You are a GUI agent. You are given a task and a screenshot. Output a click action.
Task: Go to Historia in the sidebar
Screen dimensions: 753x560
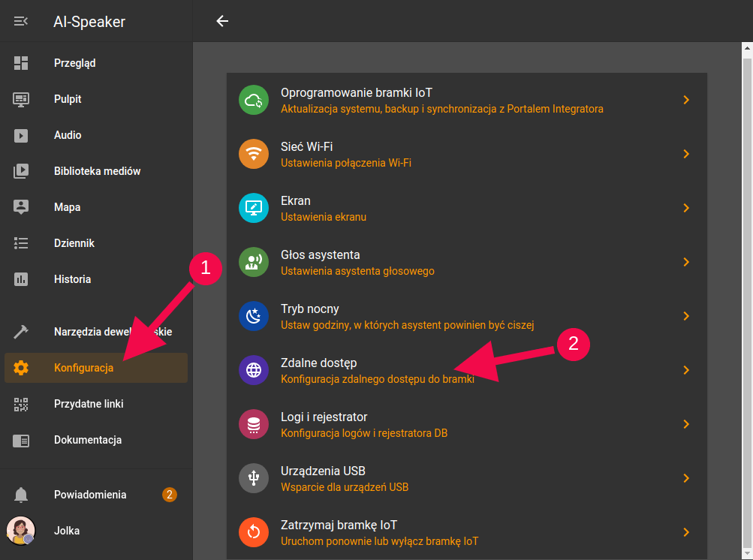tap(72, 279)
